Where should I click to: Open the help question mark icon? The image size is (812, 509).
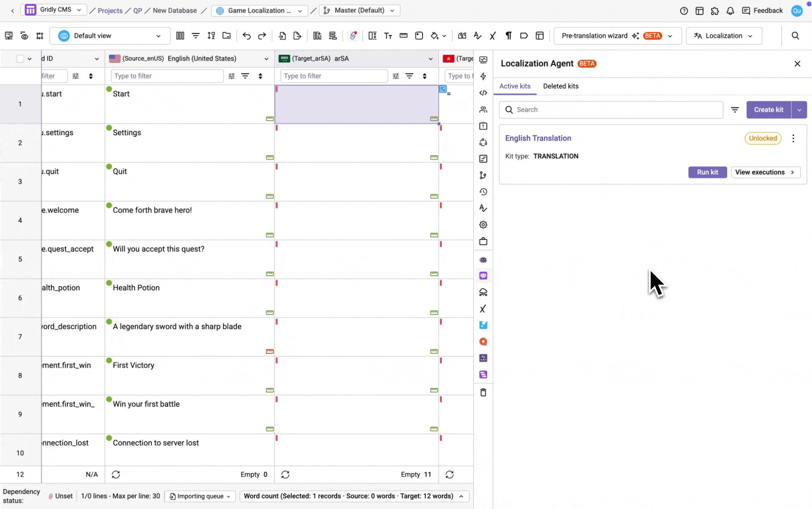(684, 11)
